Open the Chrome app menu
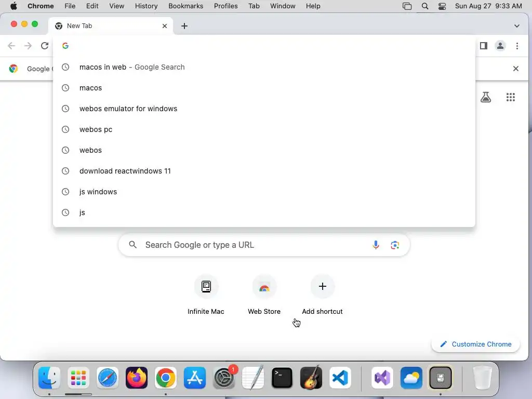Screen dimensions: 532x399 [41, 6]
